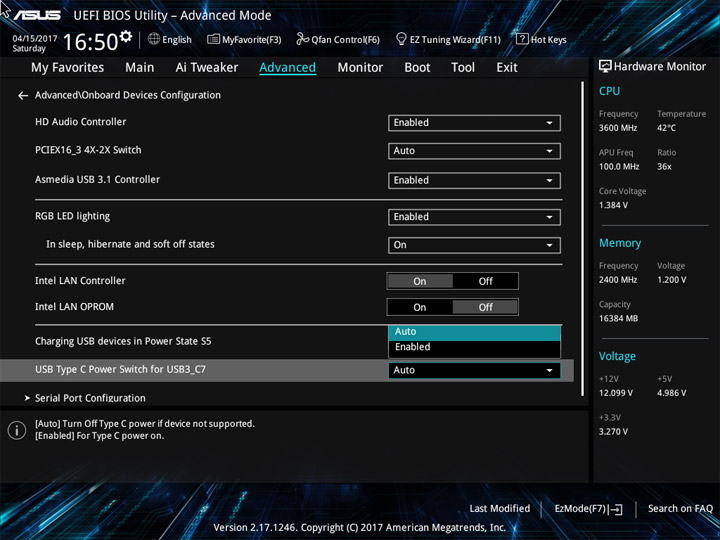Open HD Audio Controller dropdown
Screen dimensions: 720x540
pos(474,123)
